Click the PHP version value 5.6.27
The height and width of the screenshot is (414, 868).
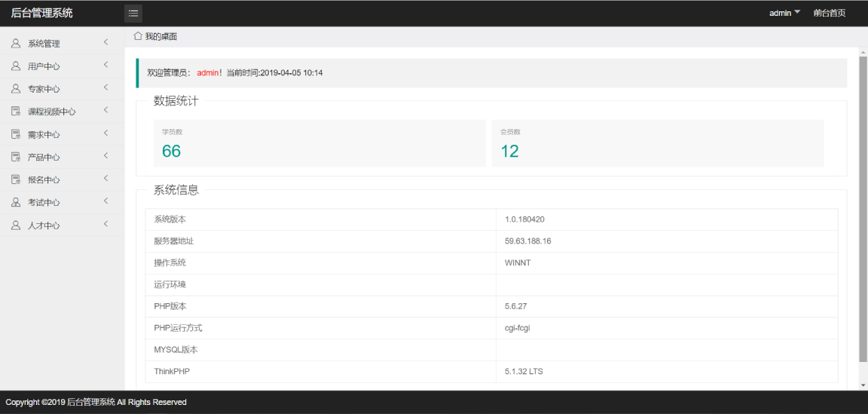pos(515,306)
